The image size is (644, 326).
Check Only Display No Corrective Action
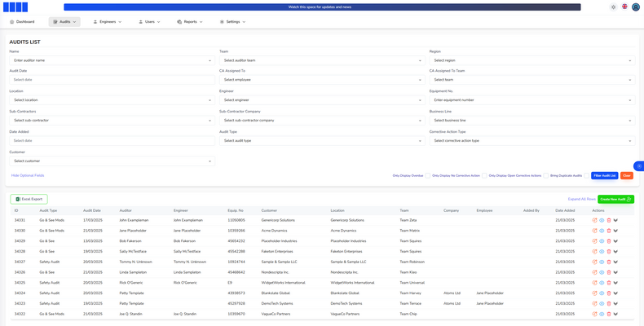pyautogui.click(x=484, y=175)
